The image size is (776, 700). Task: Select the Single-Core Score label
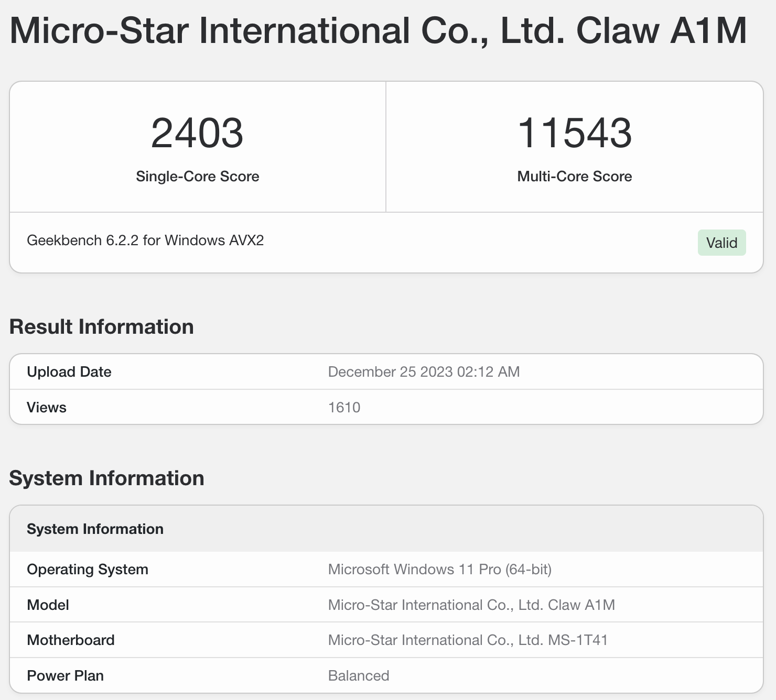[197, 177]
